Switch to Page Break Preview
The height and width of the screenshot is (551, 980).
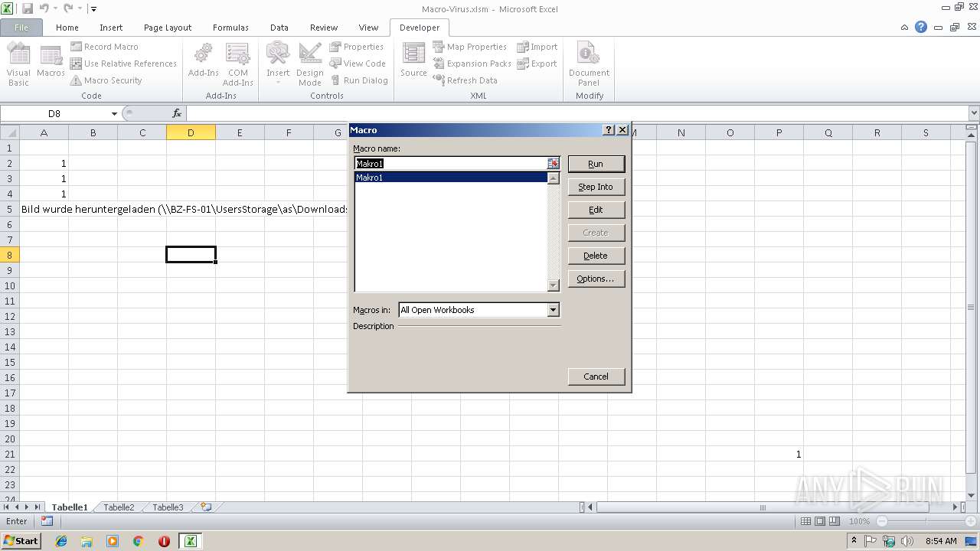pos(835,521)
